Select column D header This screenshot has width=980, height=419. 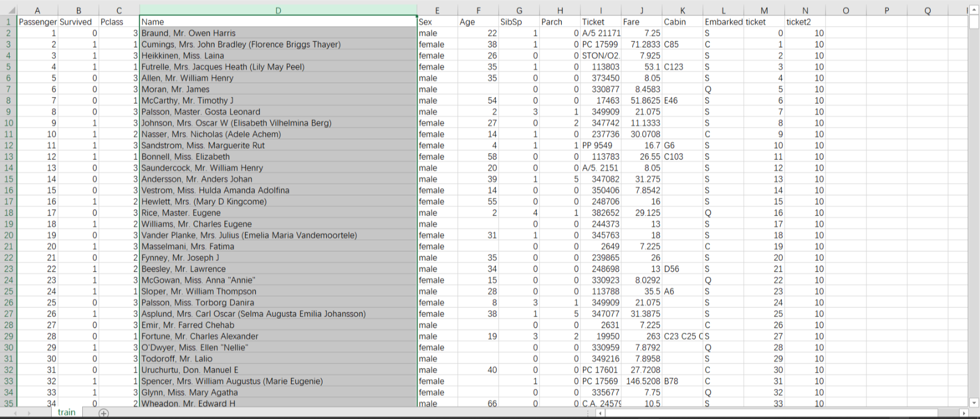tap(278, 10)
